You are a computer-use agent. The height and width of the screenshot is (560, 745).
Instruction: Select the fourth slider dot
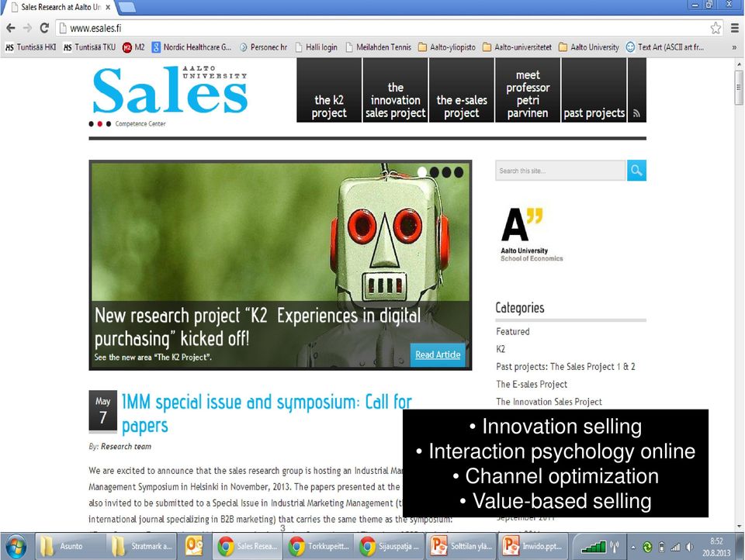coord(459,172)
